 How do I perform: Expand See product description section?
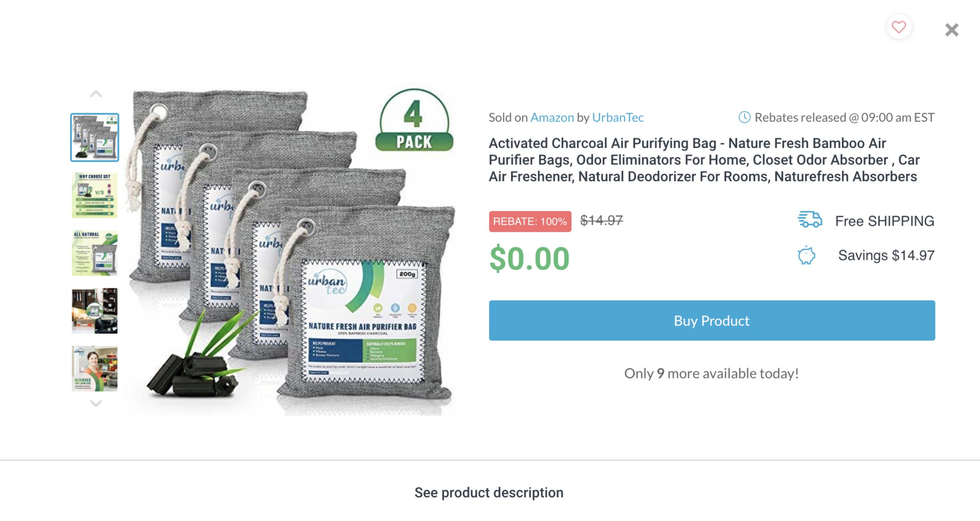click(x=489, y=493)
